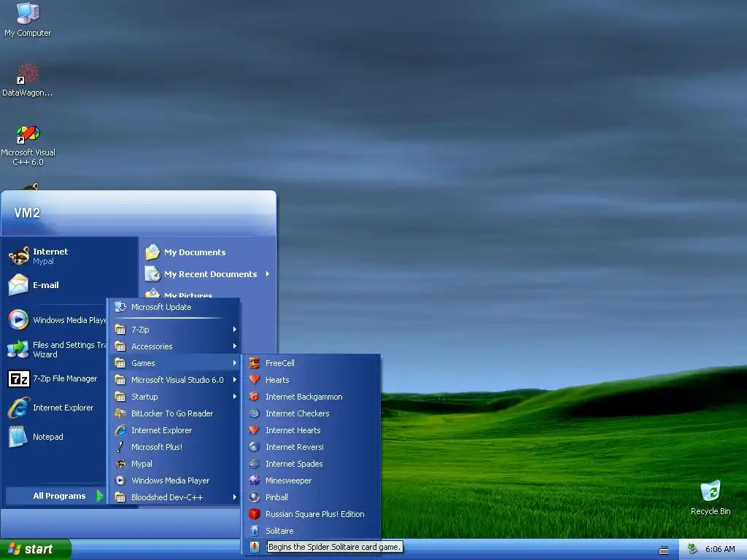
Task: Click the Start button
Action: (x=35, y=549)
